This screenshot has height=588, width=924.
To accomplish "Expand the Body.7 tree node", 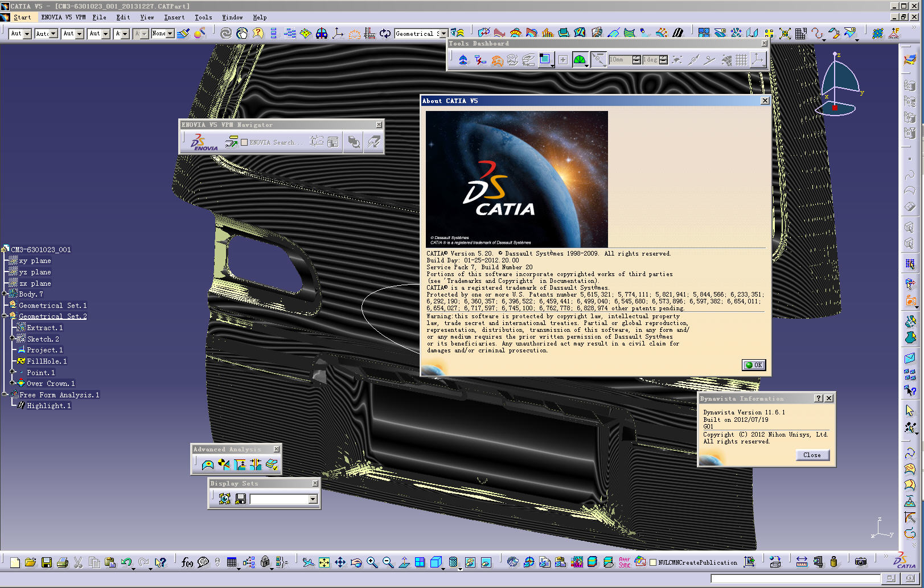I will tap(5, 294).
